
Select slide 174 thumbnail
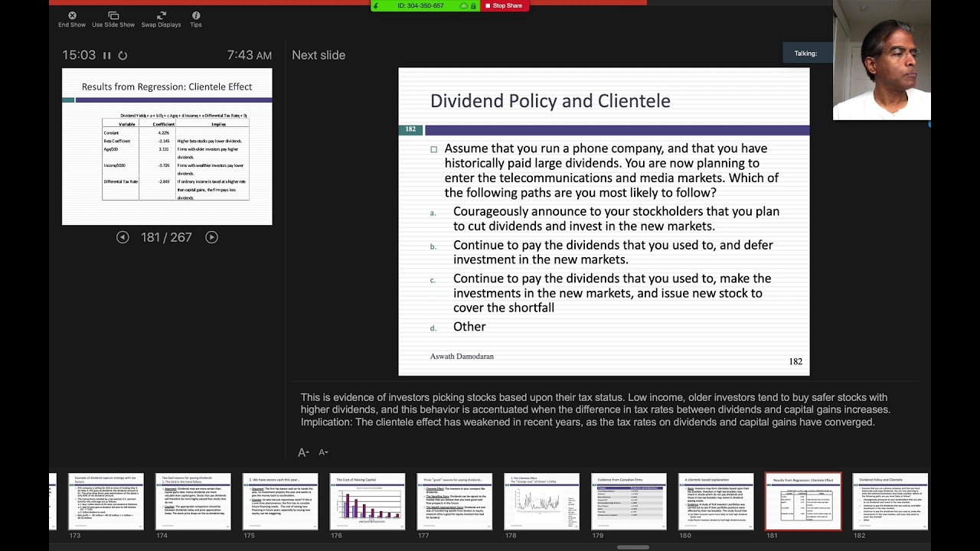point(193,501)
